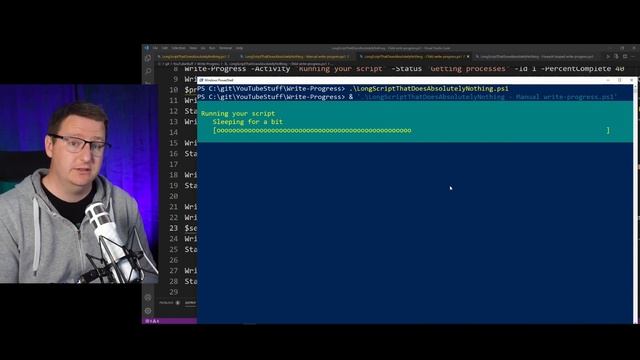This screenshot has height=360, width=640.
Task: Open the Edit menu in VS Code
Action: coord(164,48)
